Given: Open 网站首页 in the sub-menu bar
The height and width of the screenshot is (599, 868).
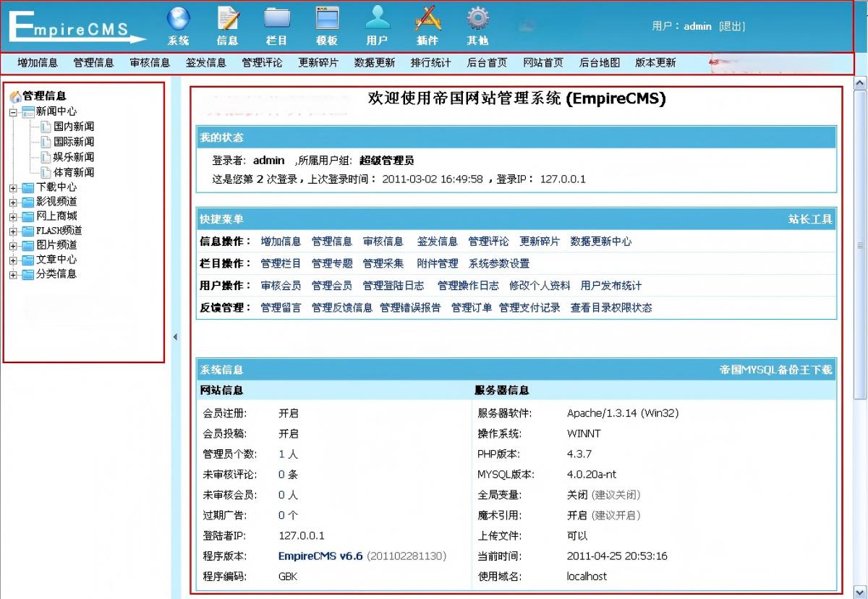Looking at the screenshot, I should point(543,63).
